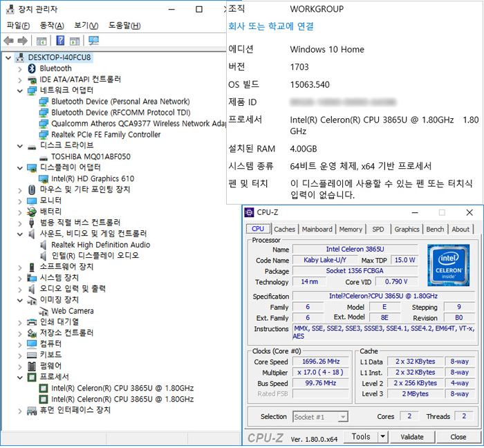
Task: Click the Help question-mark toolbar icon
Action: (61, 40)
